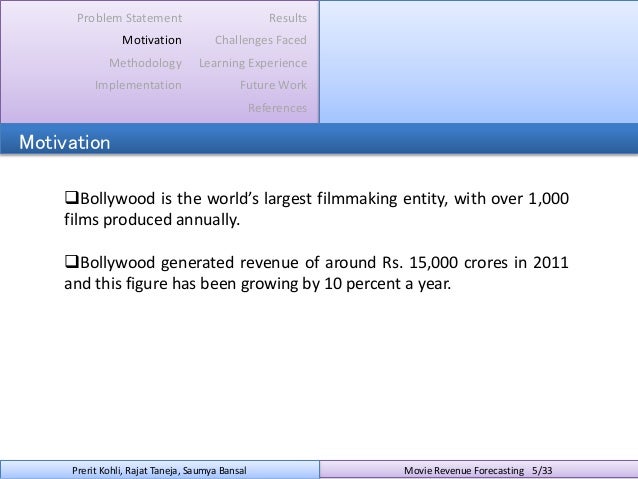
Task: Click the bullet box before 'Bollywood is the world's'
Action: point(71,198)
